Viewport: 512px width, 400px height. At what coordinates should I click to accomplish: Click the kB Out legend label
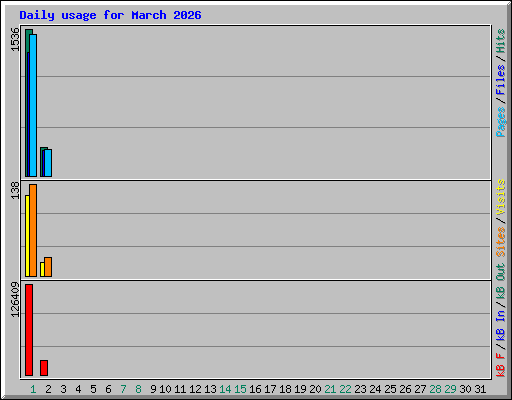click(500, 282)
